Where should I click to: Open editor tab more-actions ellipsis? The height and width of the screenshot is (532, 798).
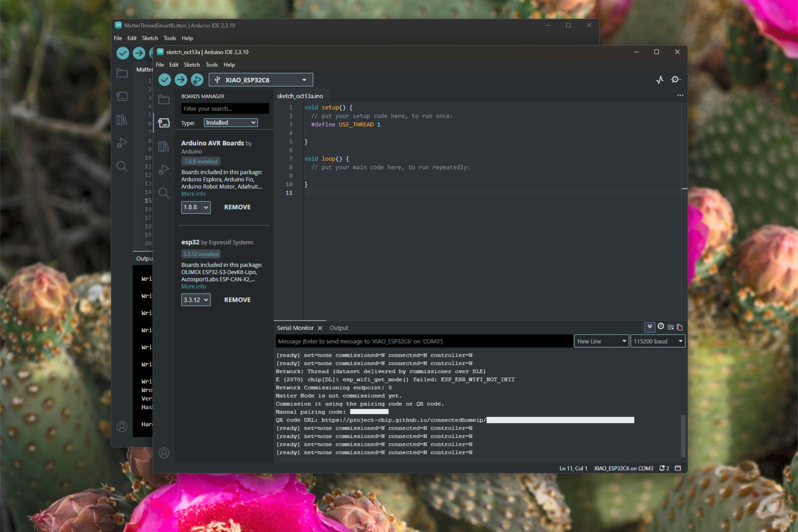point(680,95)
